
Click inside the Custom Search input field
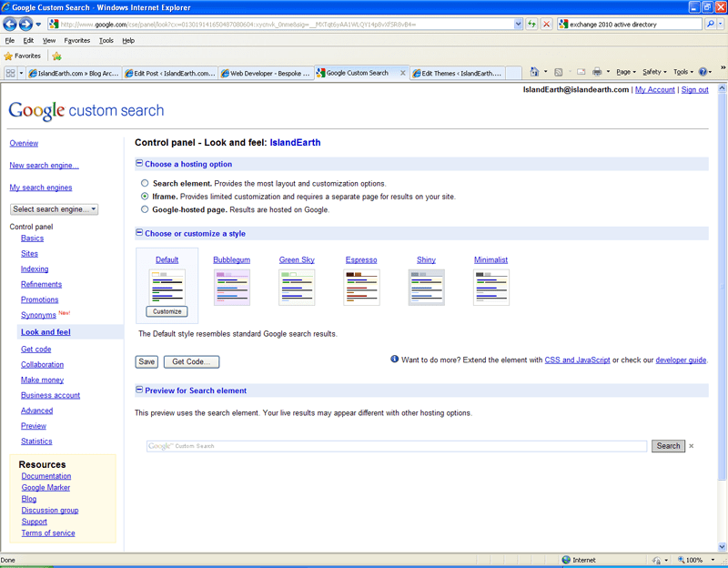[x=391, y=445]
